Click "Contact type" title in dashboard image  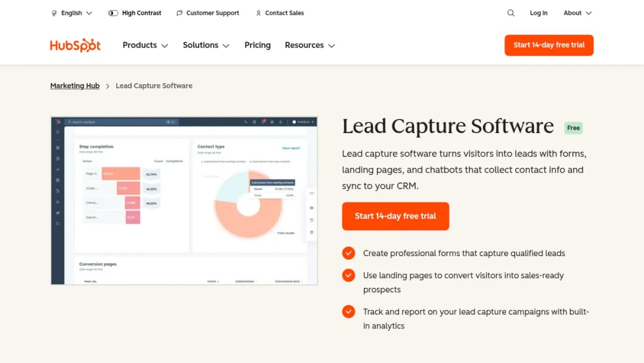[211, 146]
